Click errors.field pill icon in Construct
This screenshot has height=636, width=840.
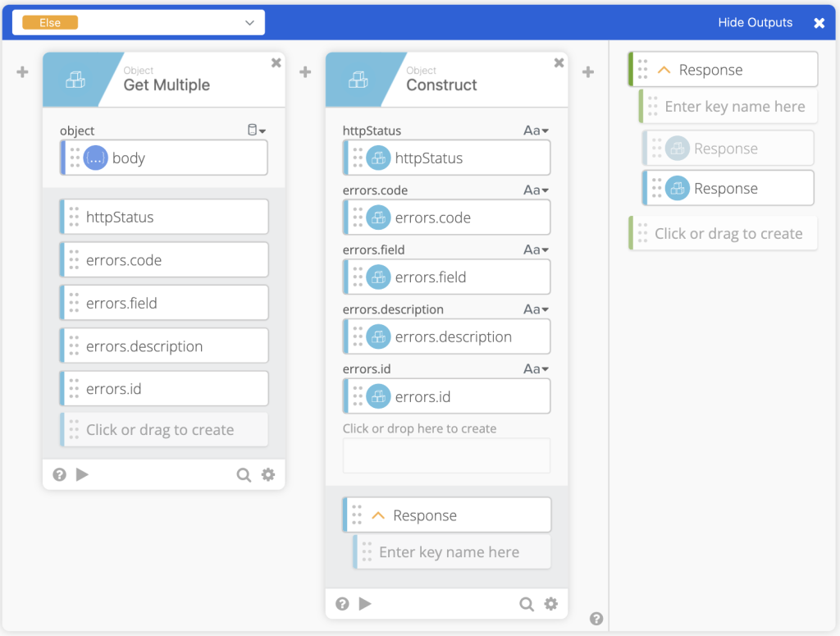[379, 277]
